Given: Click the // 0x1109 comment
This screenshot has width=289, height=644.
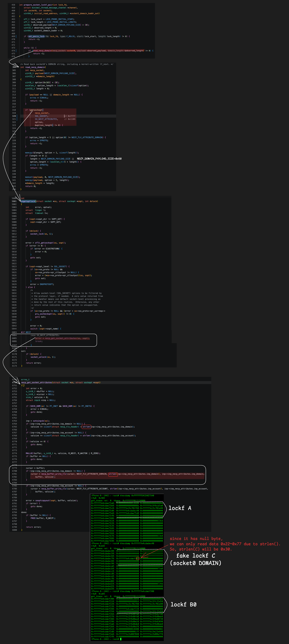Looking at the screenshot, I should 70,119.
